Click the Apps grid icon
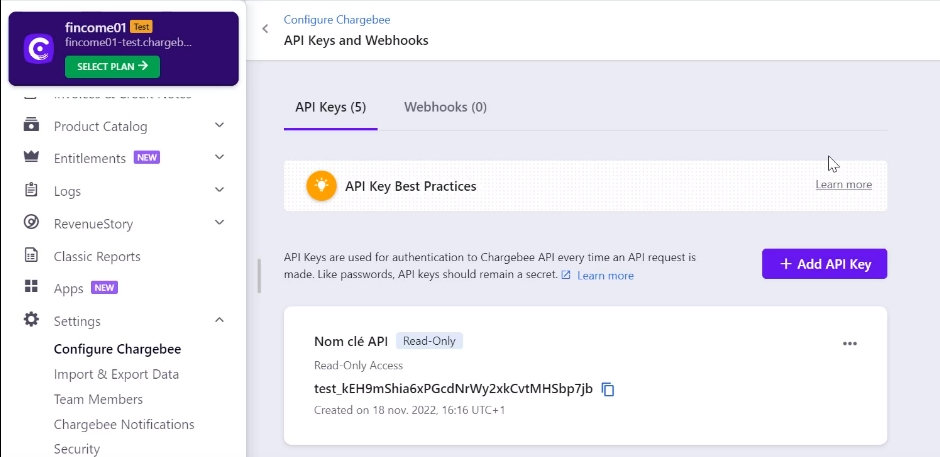The width and height of the screenshot is (940, 457). 31,286
